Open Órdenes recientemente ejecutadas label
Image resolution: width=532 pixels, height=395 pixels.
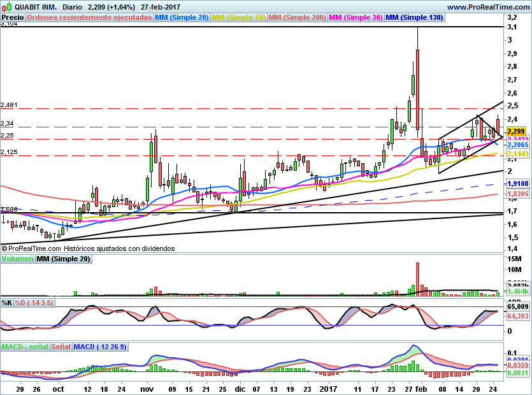[89, 17]
